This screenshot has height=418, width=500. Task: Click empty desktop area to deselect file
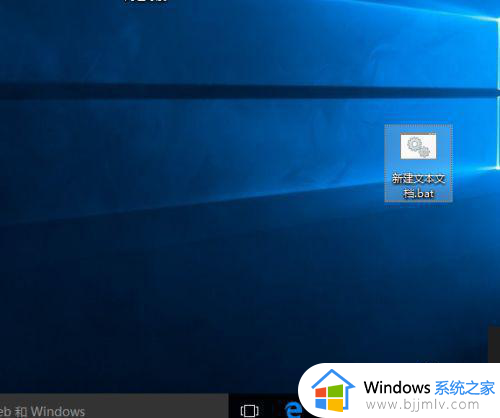pyautogui.click(x=200, y=267)
